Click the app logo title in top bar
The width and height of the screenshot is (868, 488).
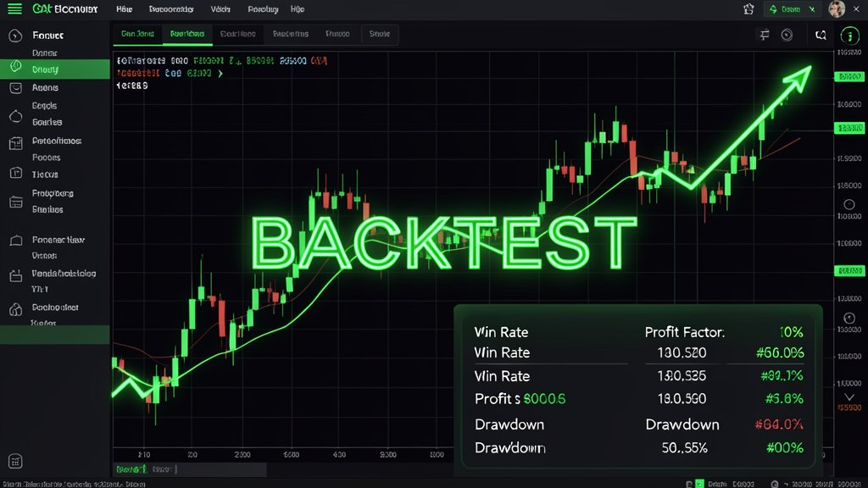pyautogui.click(x=64, y=8)
